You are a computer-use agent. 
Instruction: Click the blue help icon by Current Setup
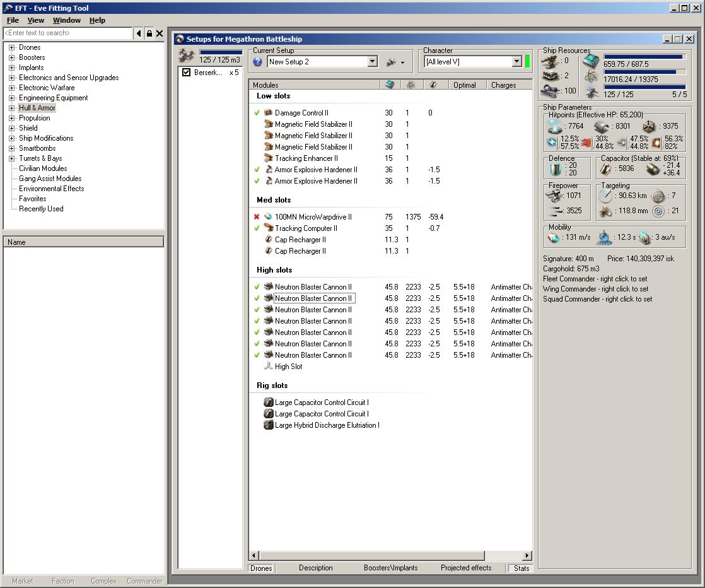tap(258, 62)
